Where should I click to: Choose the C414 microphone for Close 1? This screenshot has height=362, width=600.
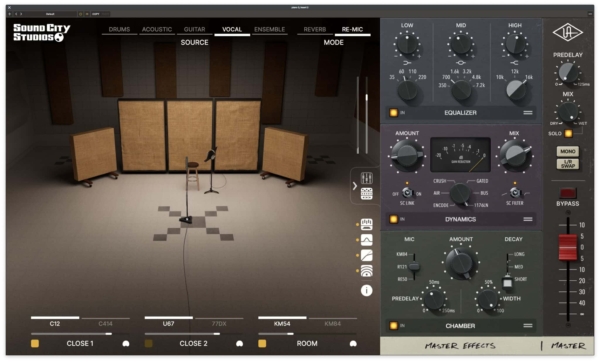105,324
